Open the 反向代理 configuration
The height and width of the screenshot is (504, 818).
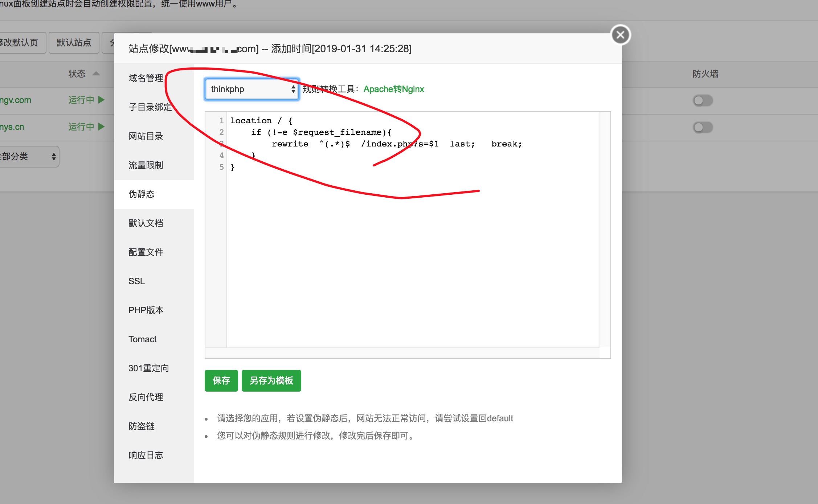pos(146,397)
